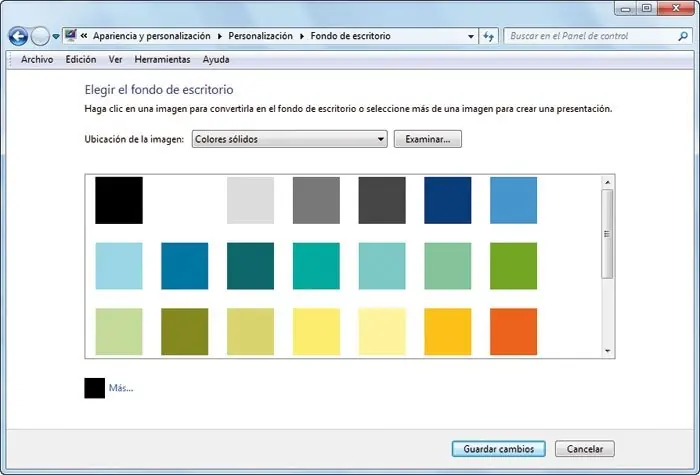Viewport: 700px width, 475px height.
Task: Open the Ver menu
Action: point(116,59)
